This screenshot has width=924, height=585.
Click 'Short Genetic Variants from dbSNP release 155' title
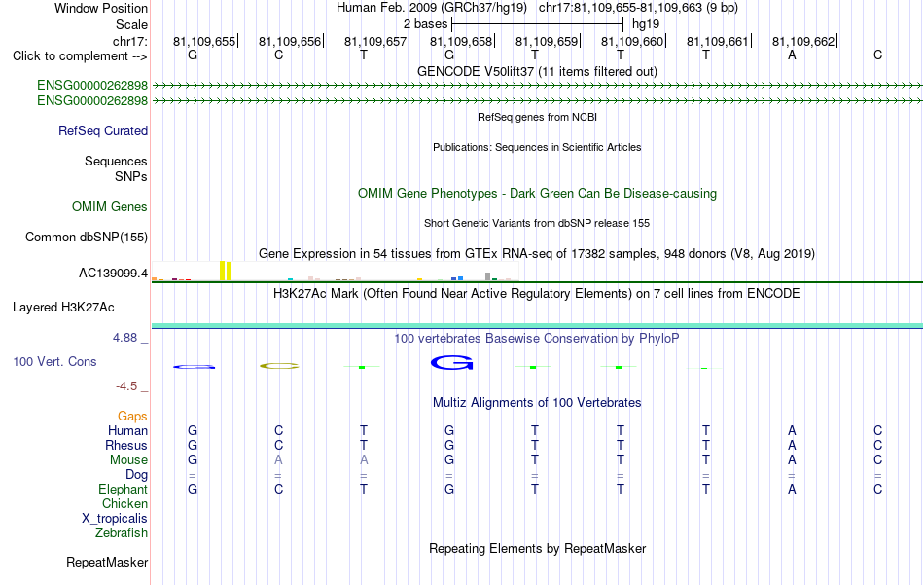pos(537,224)
